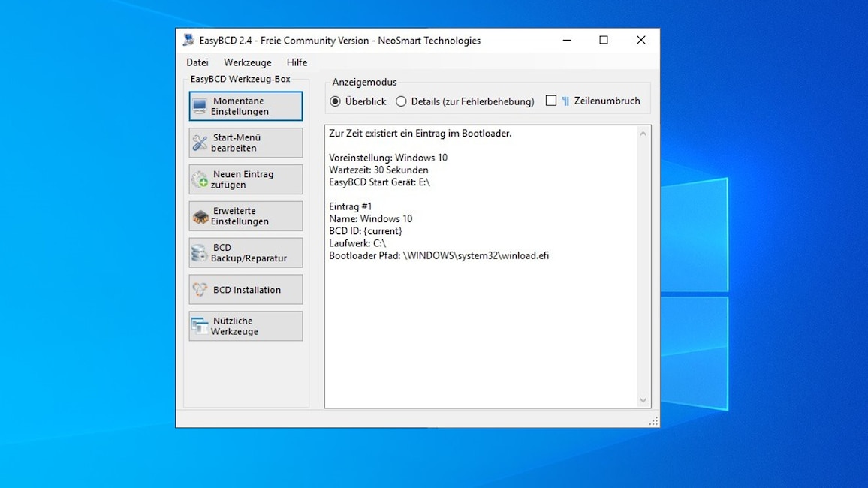Click the resize grip at window corner

(x=653, y=422)
